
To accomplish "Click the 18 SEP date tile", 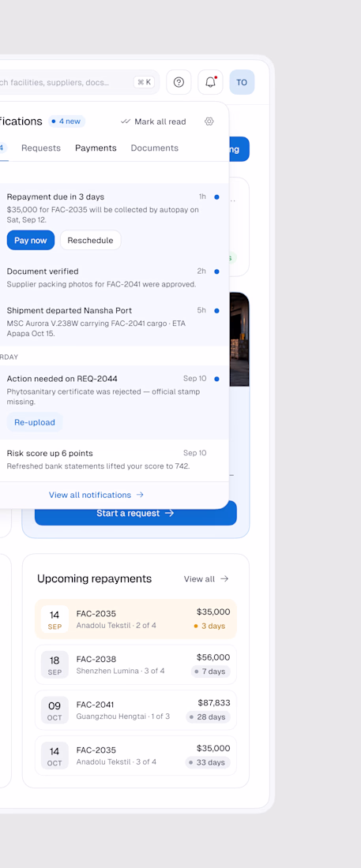I will coord(55,665).
